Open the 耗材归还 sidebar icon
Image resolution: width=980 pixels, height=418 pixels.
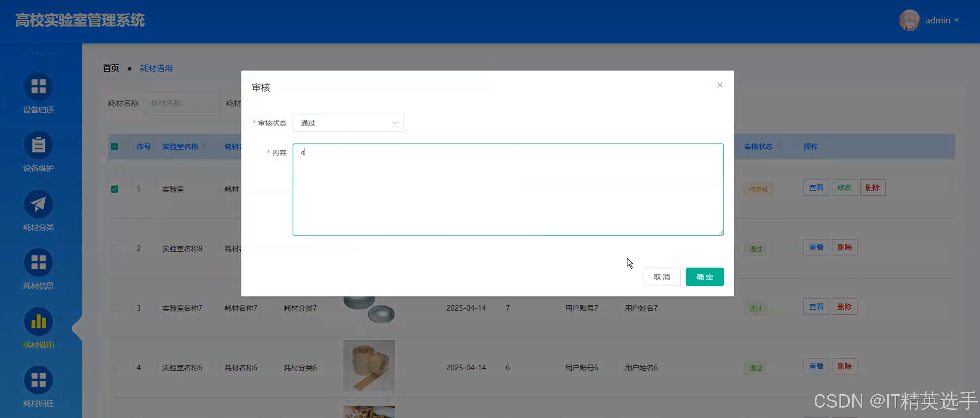point(39,380)
